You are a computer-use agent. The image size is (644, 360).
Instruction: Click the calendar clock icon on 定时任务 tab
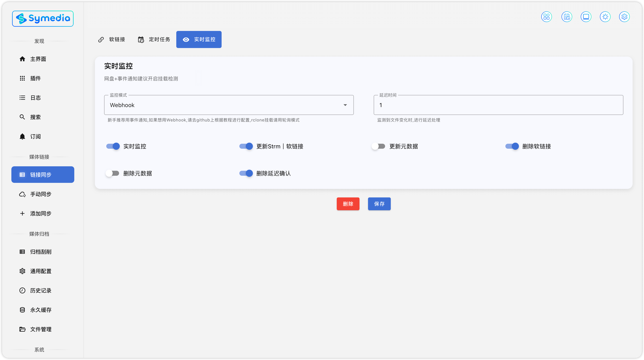141,39
